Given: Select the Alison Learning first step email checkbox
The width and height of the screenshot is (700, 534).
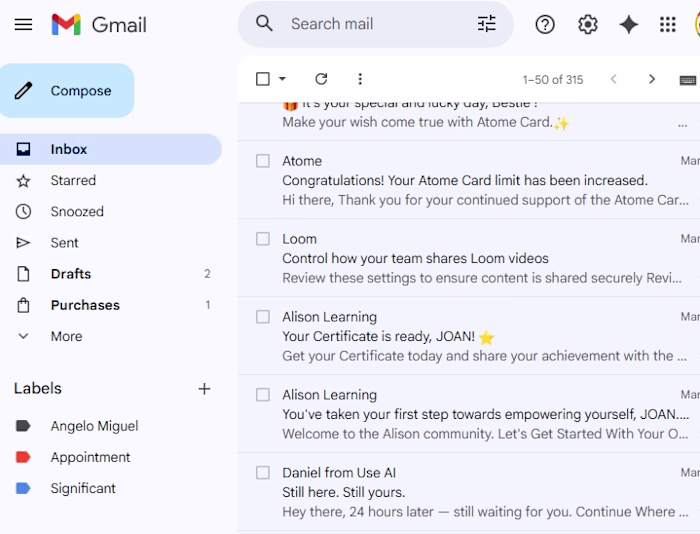Looking at the screenshot, I should click(x=263, y=395).
